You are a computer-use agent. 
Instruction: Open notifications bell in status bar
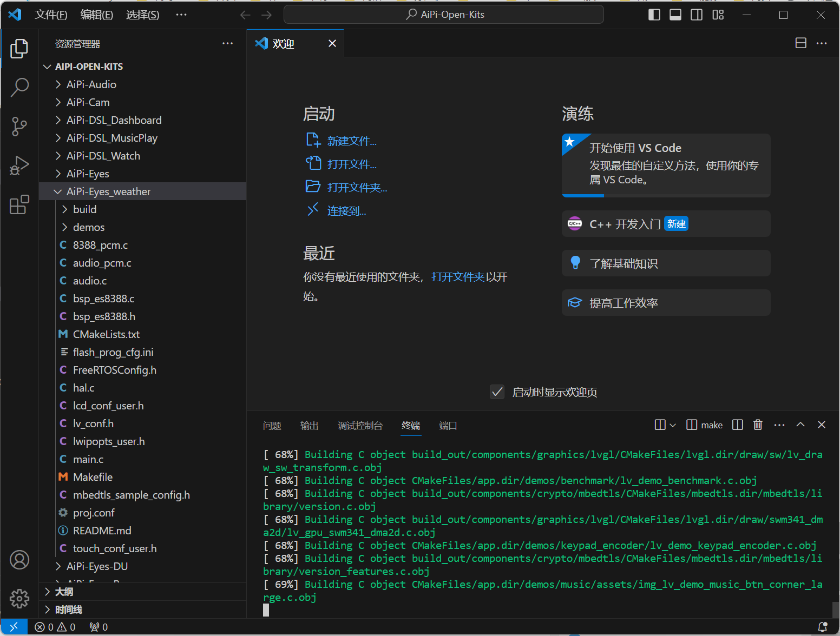823,627
